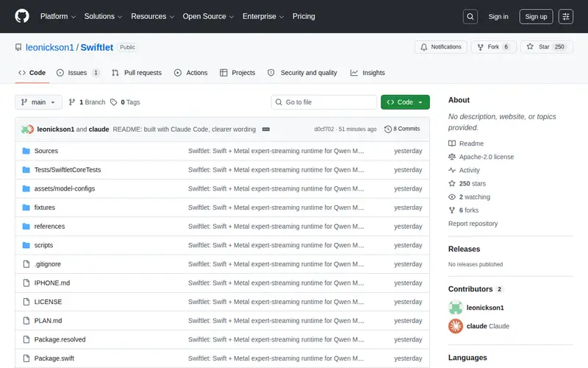Click the references folder icon

[x=26, y=227]
